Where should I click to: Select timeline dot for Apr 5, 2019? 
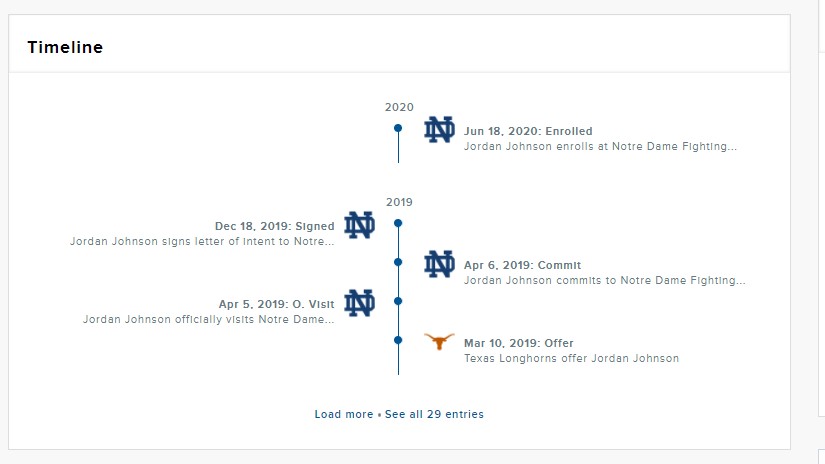tap(398, 301)
